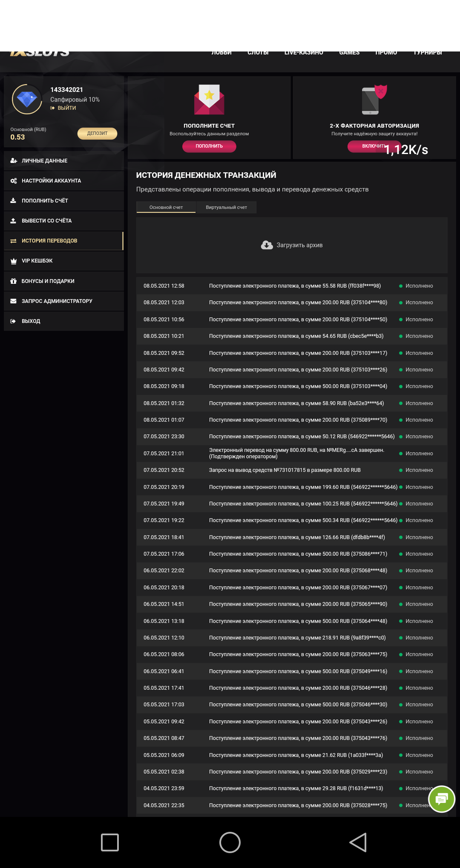Click the phone shield two-factor icon
Screen dimensions: 460x868
(x=374, y=100)
